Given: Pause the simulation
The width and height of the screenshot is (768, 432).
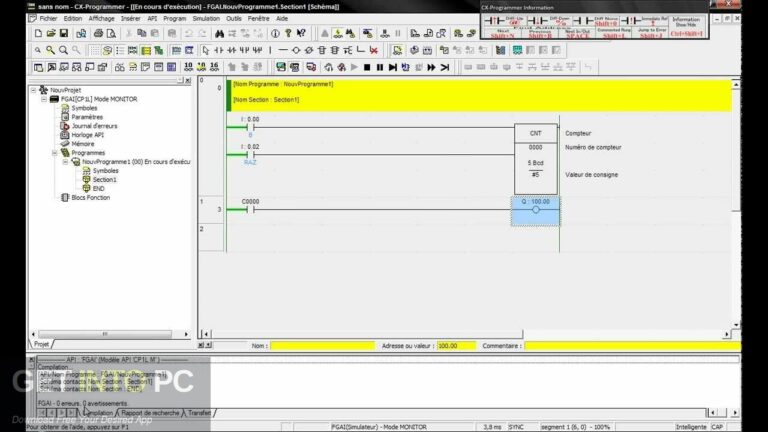Looking at the screenshot, I should (380, 67).
